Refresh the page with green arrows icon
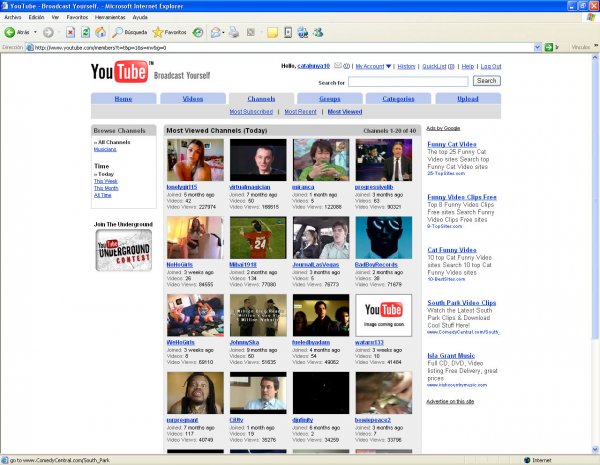This screenshot has width=600, height=465. [x=85, y=33]
